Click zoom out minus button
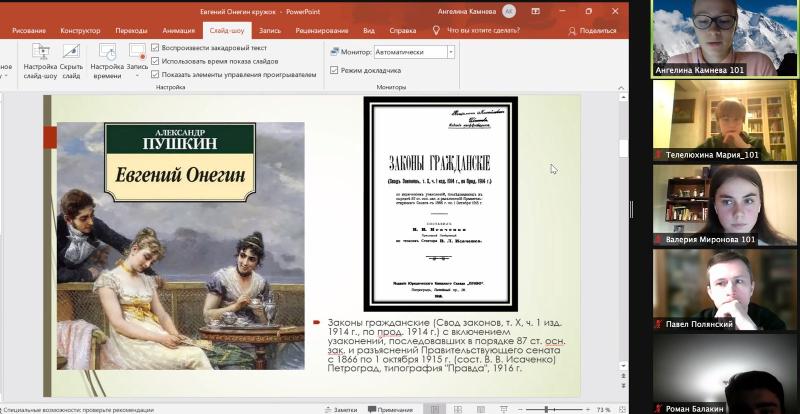The width and height of the screenshot is (800, 414). coord(522,409)
